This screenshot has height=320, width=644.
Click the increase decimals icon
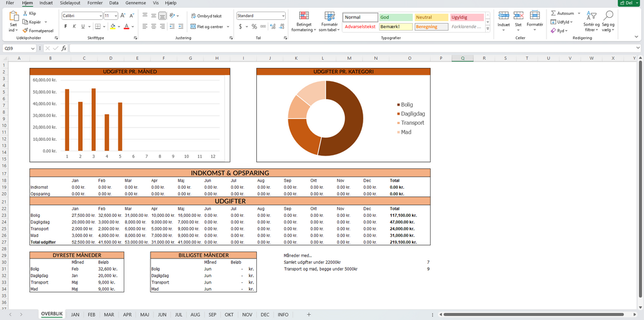[x=273, y=26]
